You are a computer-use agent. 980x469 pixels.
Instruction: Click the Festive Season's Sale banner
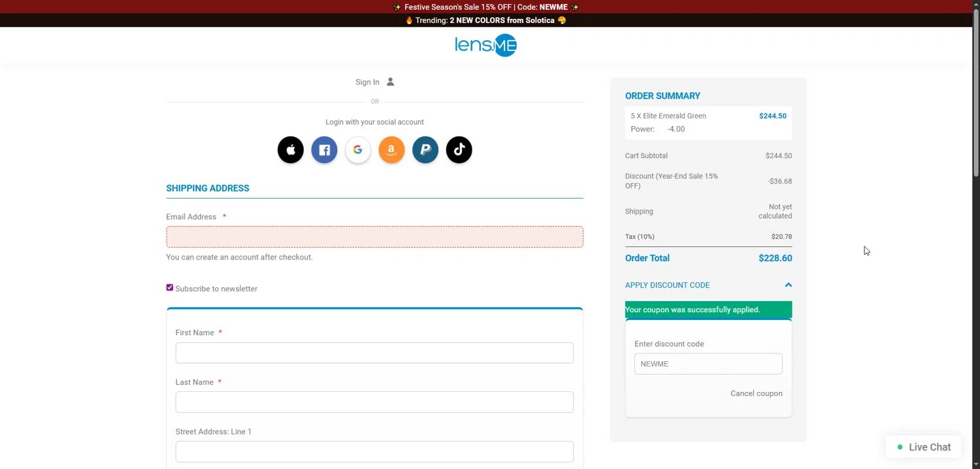click(x=486, y=7)
